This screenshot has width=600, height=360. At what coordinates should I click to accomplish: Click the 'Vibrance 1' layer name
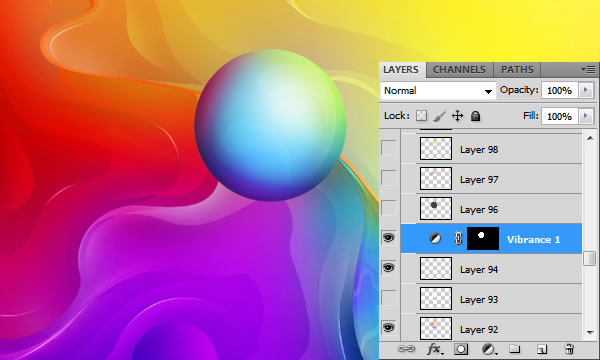[x=533, y=239]
